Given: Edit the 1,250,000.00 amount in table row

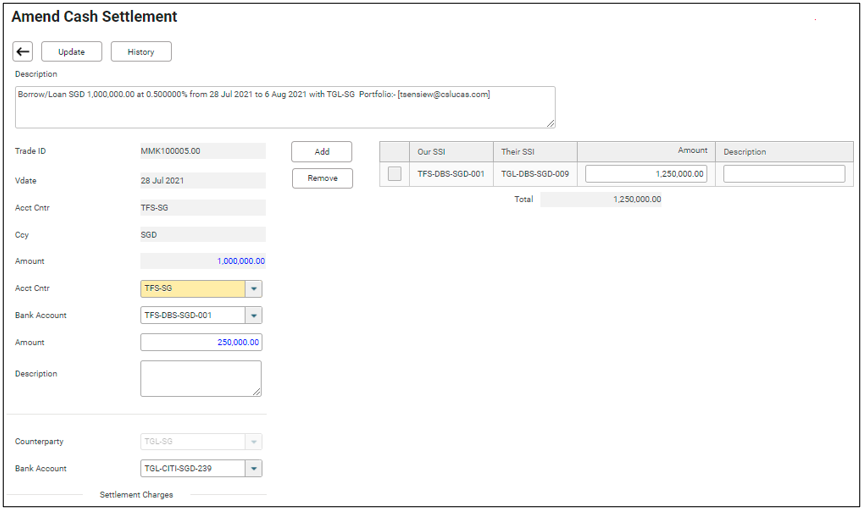Looking at the screenshot, I should (646, 174).
